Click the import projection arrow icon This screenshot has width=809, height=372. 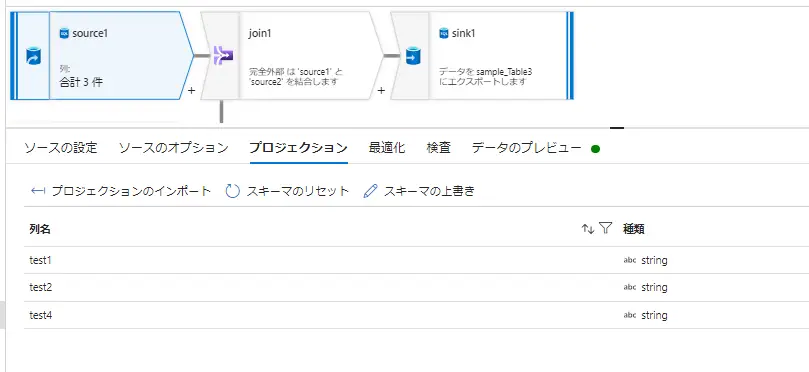point(38,191)
